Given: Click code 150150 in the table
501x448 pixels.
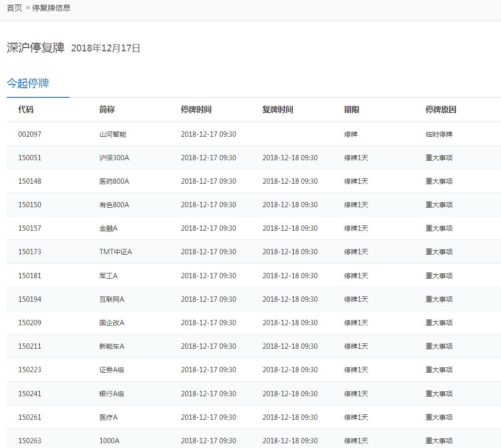Looking at the screenshot, I should 30,205.
